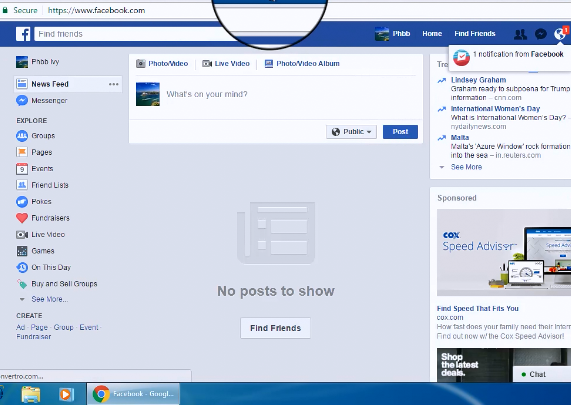Open Groups in the Explore list

click(36, 136)
